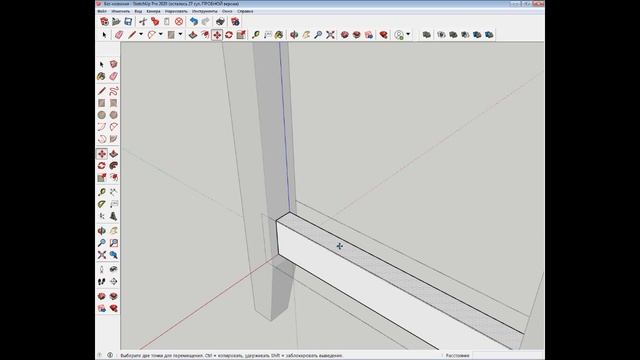This screenshot has height=360, width=640.
Task: Open the Инструменты menu
Action: 204,11
